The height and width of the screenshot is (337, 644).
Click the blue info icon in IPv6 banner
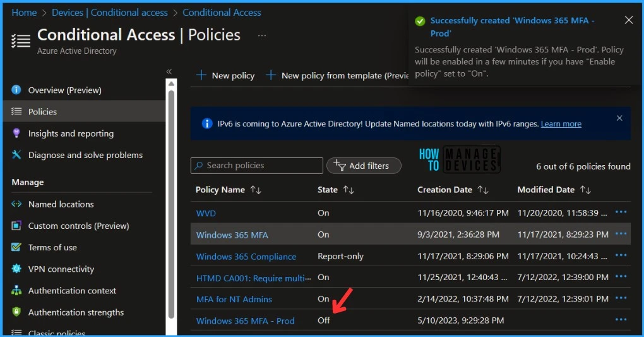[207, 123]
